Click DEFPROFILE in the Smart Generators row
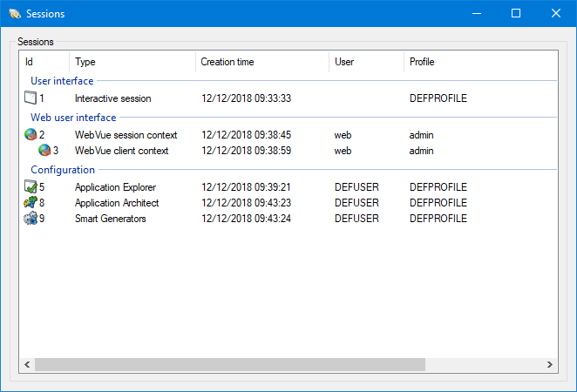 pyautogui.click(x=438, y=219)
